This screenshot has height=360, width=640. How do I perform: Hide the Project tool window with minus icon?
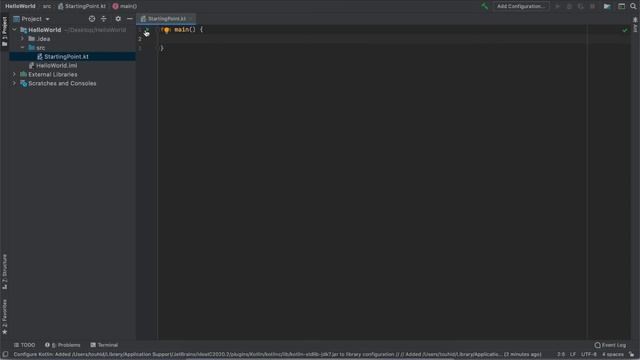pyautogui.click(x=130, y=19)
